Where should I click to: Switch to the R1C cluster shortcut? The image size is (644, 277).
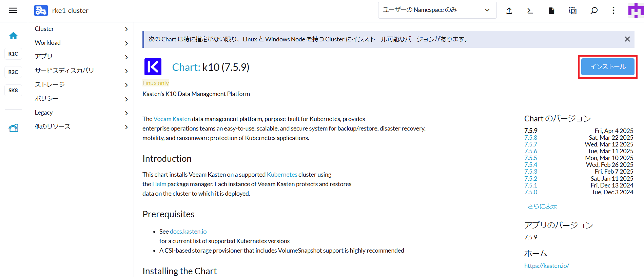click(x=13, y=54)
